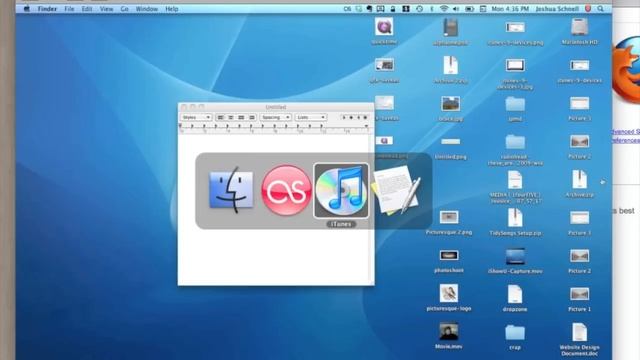Viewport: 640px width, 360px height.
Task: Open the File menu
Action: 69,9
